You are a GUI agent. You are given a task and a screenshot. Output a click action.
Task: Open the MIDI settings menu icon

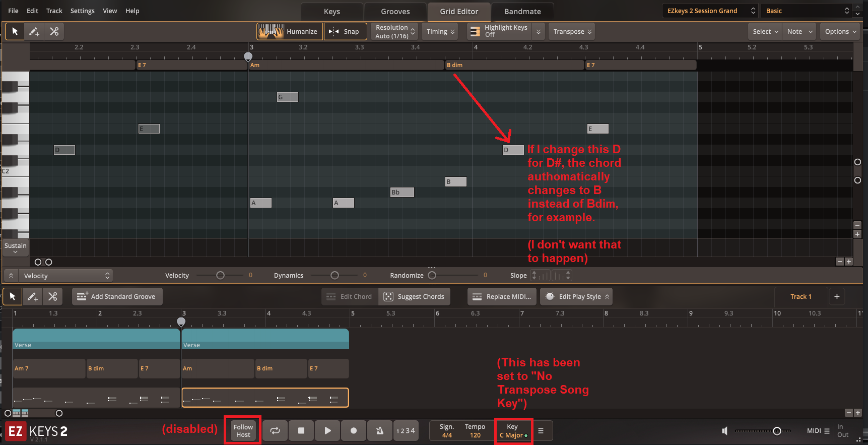coord(827,431)
